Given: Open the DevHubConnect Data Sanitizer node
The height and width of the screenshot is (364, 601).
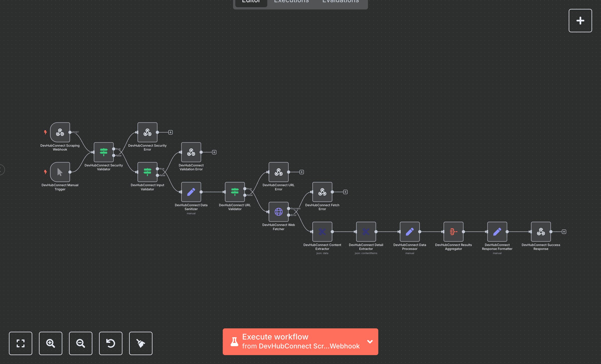Looking at the screenshot, I should coord(191,192).
